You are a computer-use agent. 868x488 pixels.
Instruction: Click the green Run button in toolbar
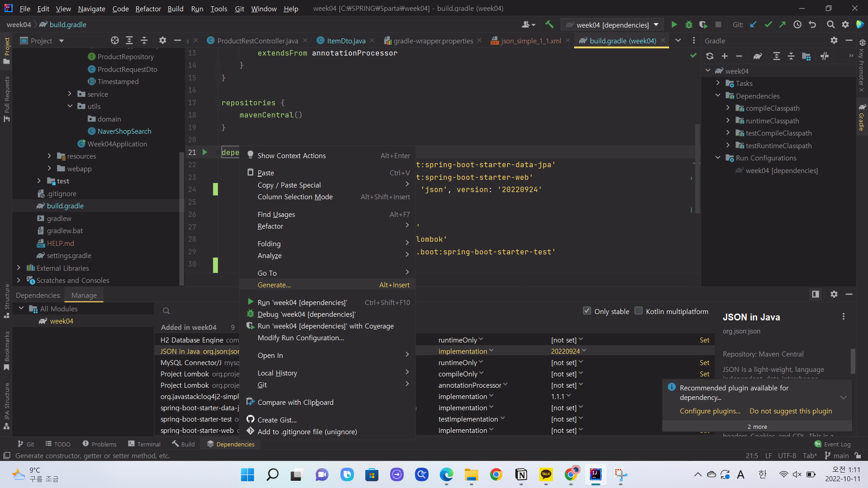tap(674, 25)
